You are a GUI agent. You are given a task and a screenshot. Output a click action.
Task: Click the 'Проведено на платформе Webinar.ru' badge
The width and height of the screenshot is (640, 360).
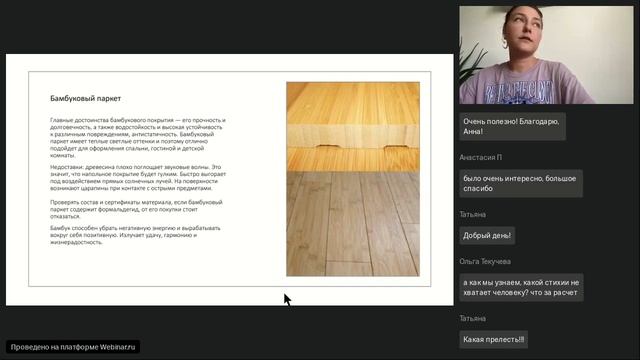[73, 347]
